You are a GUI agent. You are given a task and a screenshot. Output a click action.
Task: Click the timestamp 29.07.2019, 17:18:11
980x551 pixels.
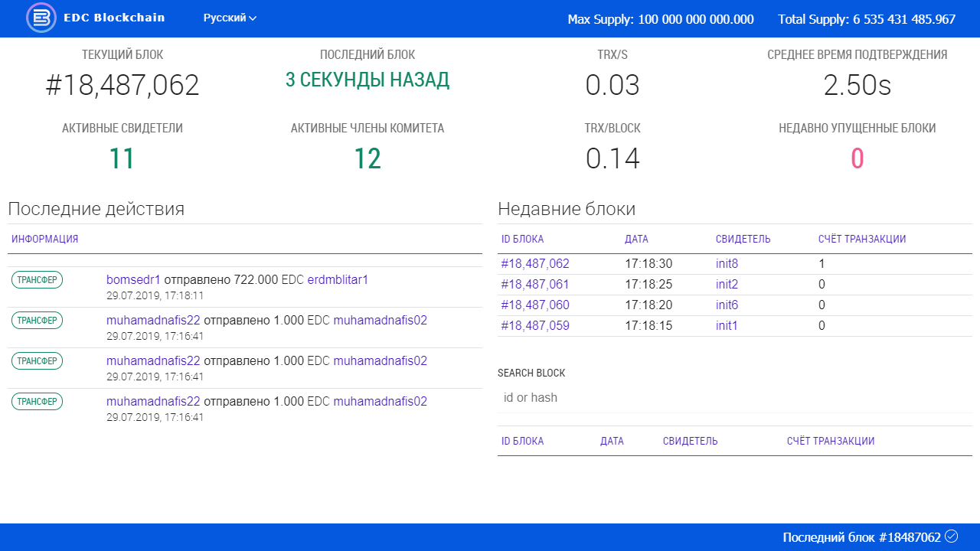(x=155, y=295)
